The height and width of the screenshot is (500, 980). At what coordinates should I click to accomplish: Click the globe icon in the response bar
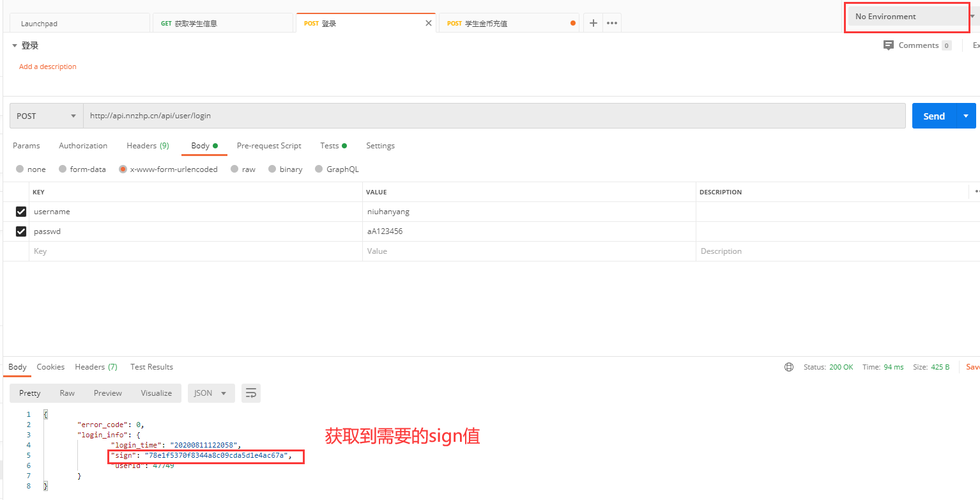[789, 366]
